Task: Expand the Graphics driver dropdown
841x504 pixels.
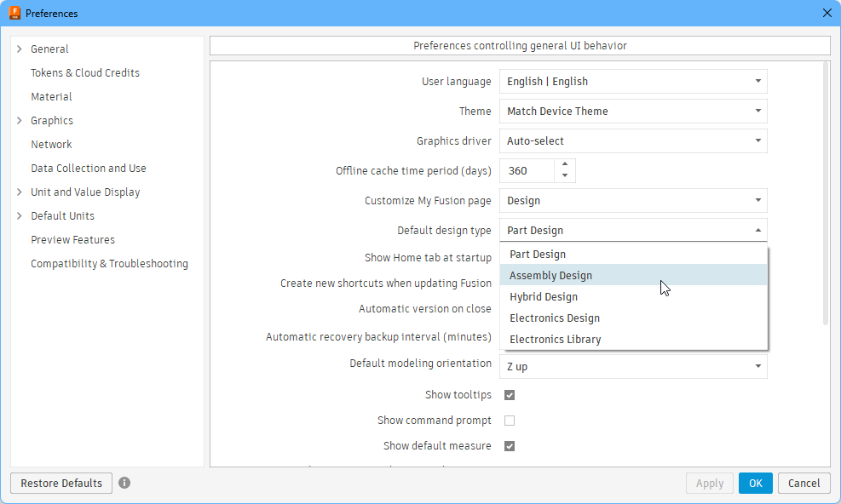Action: (632, 141)
